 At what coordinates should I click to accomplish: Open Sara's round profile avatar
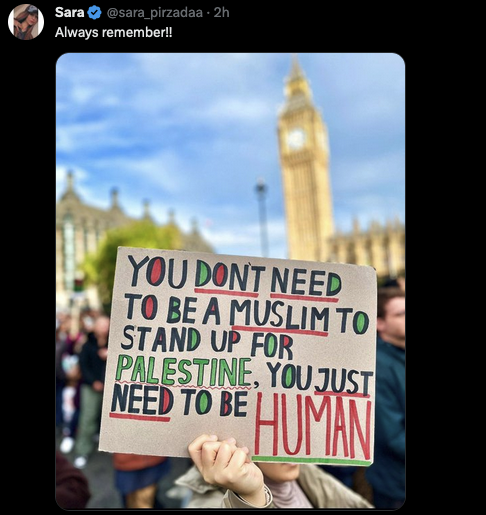pos(26,22)
